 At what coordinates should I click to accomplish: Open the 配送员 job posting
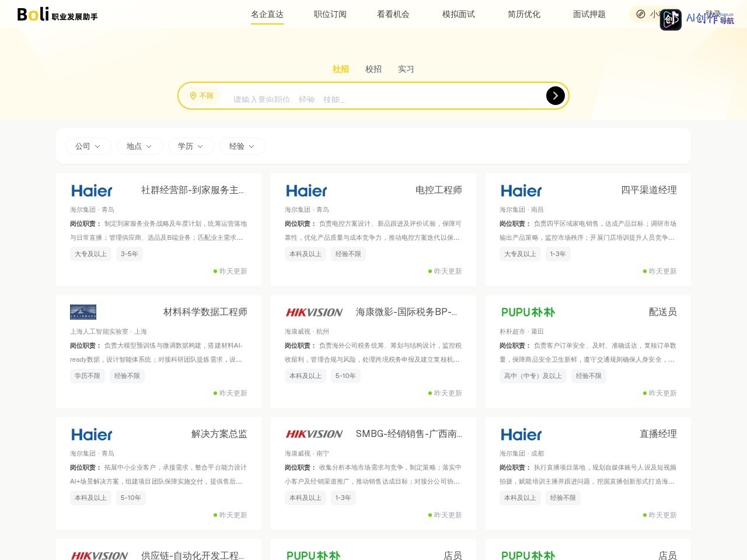click(663, 312)
